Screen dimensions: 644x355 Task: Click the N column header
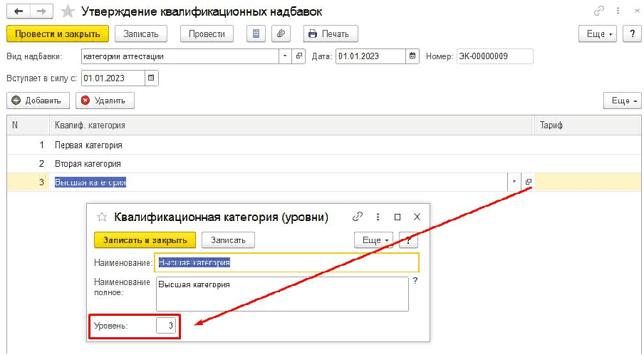28,125
